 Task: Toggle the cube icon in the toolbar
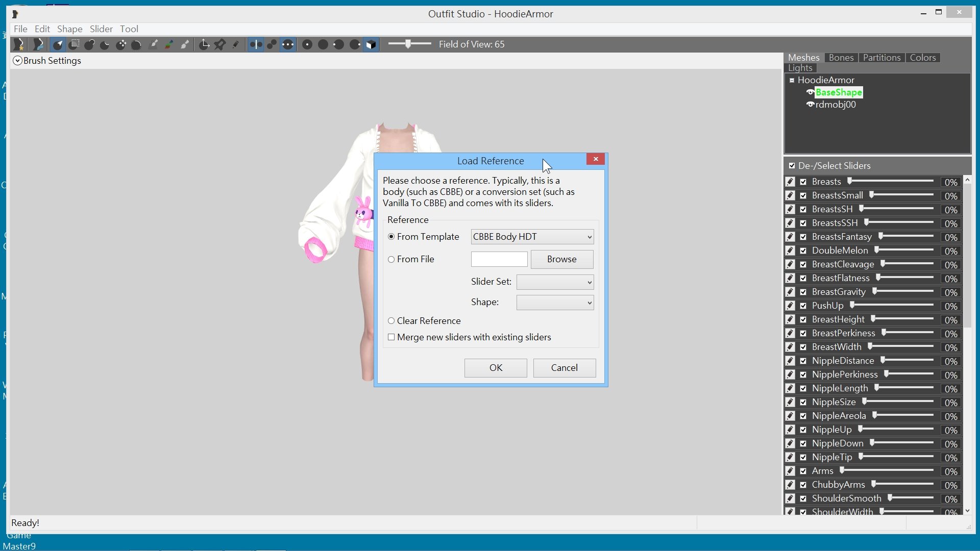click(x=372, y=45)
